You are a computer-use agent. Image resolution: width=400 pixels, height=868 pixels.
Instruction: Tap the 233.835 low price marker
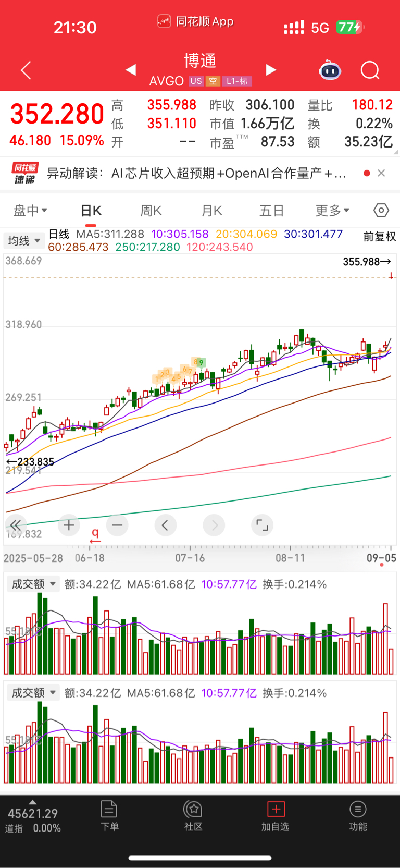[x=30, y=462]
